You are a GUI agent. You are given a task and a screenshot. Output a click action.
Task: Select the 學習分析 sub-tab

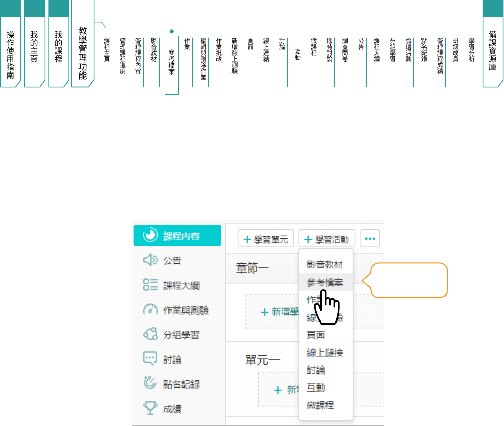[x=472, y=62]
